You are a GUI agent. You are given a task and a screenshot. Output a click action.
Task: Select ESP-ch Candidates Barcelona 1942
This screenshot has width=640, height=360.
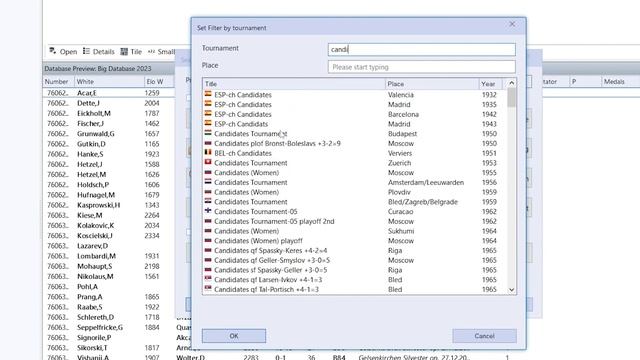tap(355, 114)
